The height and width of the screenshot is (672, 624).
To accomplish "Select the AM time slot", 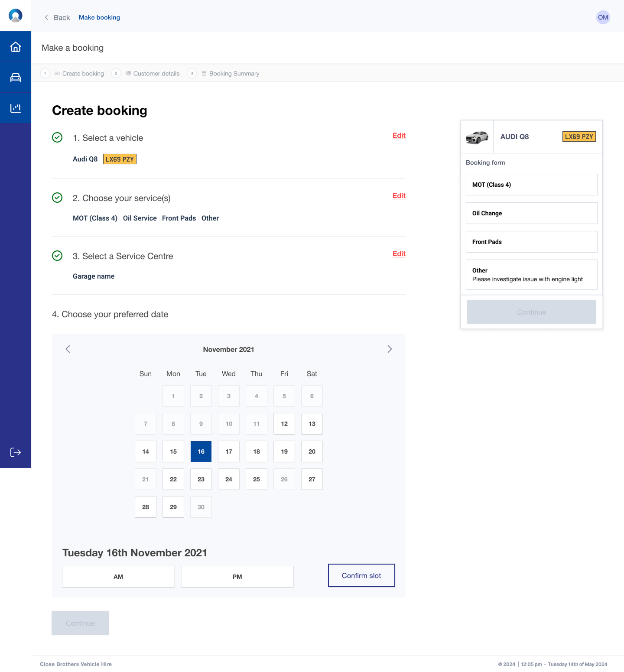I will [x=118, y=576].
